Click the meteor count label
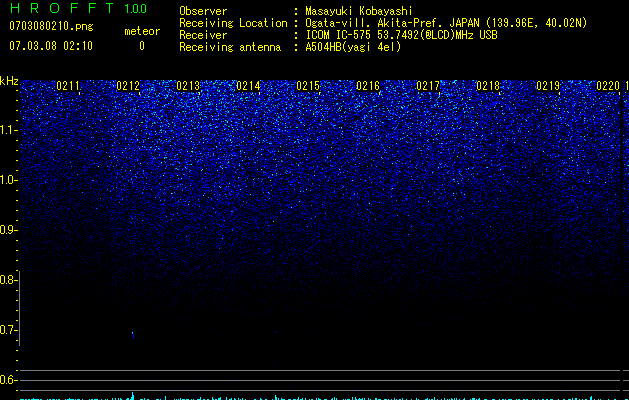The height and width of the screenshot is (400, 629). 142,31
